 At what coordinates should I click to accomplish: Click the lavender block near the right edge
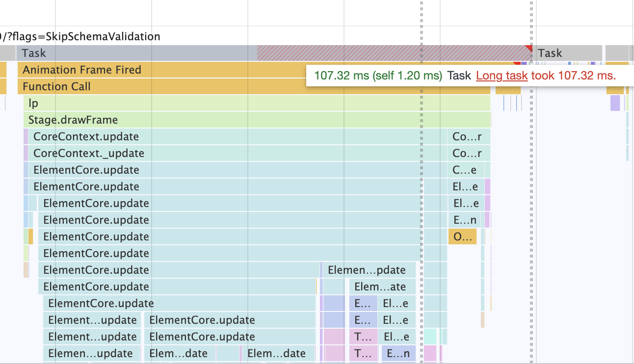[615, 103]
